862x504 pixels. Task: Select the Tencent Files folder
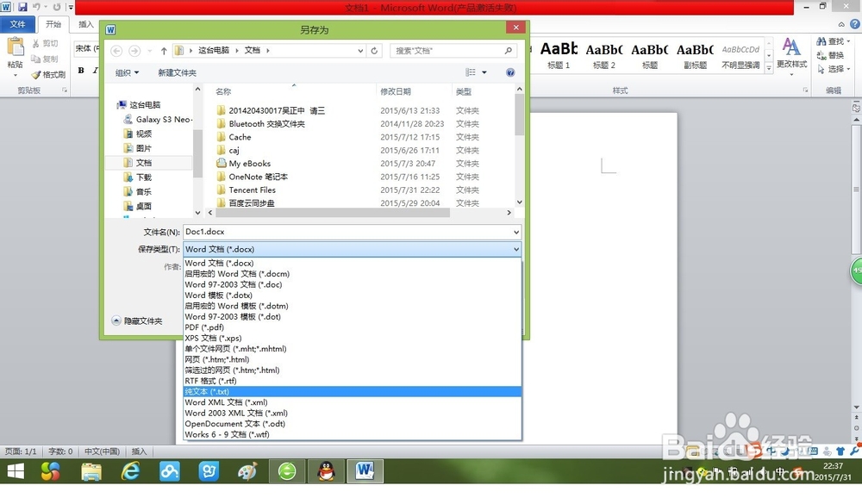(x=252, y=190)
